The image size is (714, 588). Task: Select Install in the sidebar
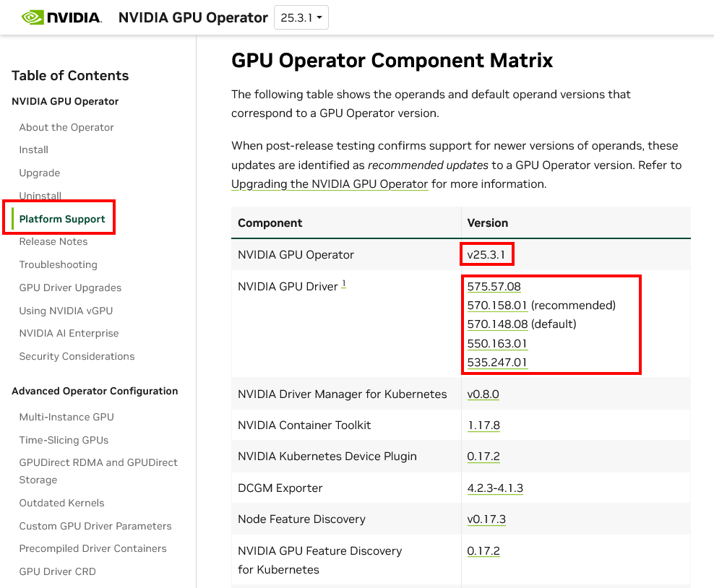pyautogui.click(x=34, y=150)
